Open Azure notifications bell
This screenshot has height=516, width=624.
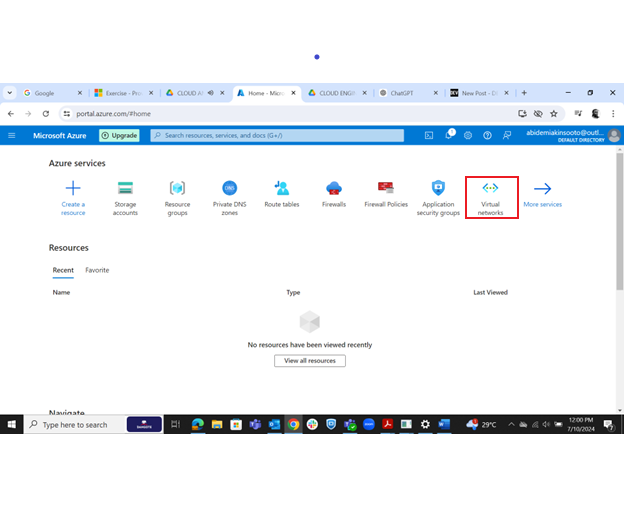tap(449, 135)
